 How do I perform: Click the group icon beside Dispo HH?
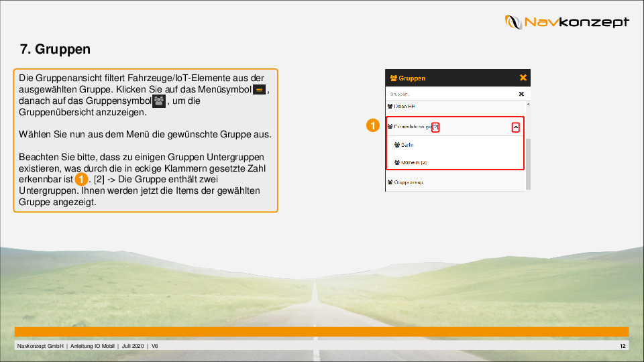[390, 107]
